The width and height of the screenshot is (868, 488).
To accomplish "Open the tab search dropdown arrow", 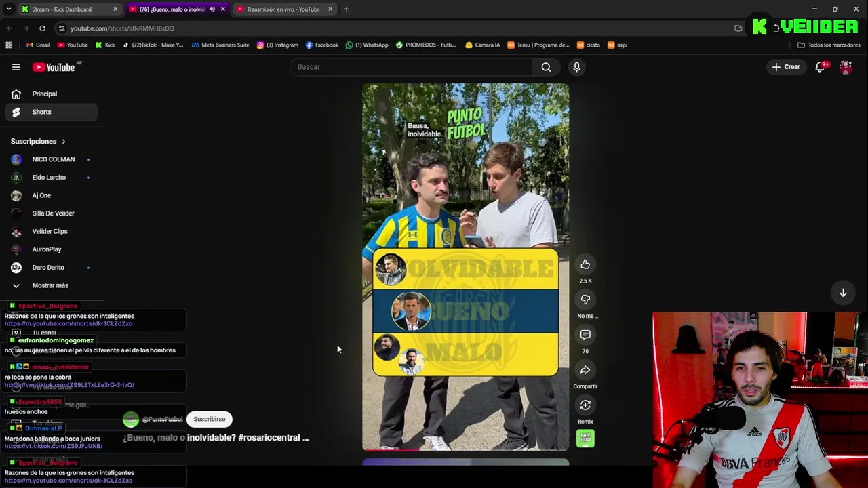I will pyautogui.click(x=9, y=9).
